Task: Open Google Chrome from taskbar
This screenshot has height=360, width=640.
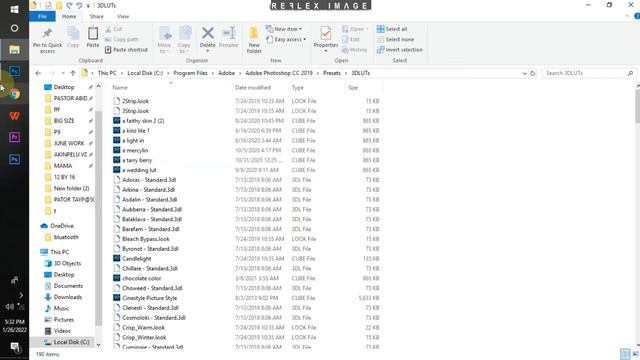Action: 15,94
